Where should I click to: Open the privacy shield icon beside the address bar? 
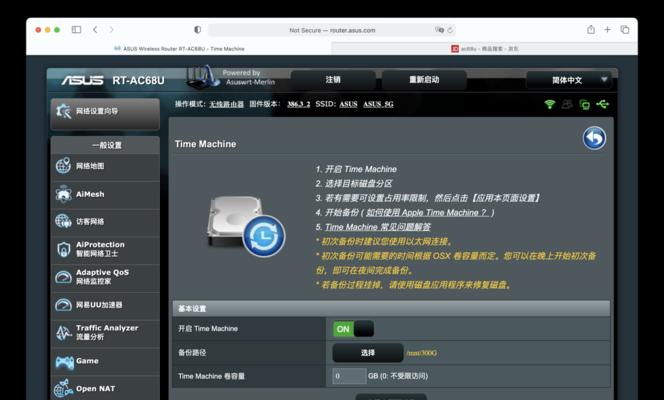[197, 30]
